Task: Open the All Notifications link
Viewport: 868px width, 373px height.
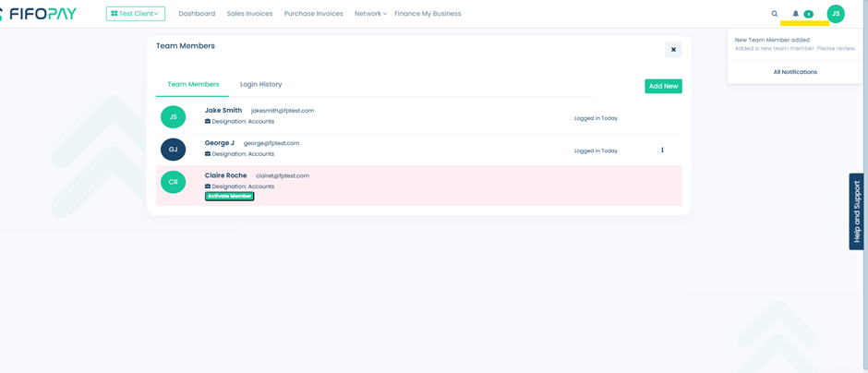Action: pyautogui.click(x=795, y=72)
